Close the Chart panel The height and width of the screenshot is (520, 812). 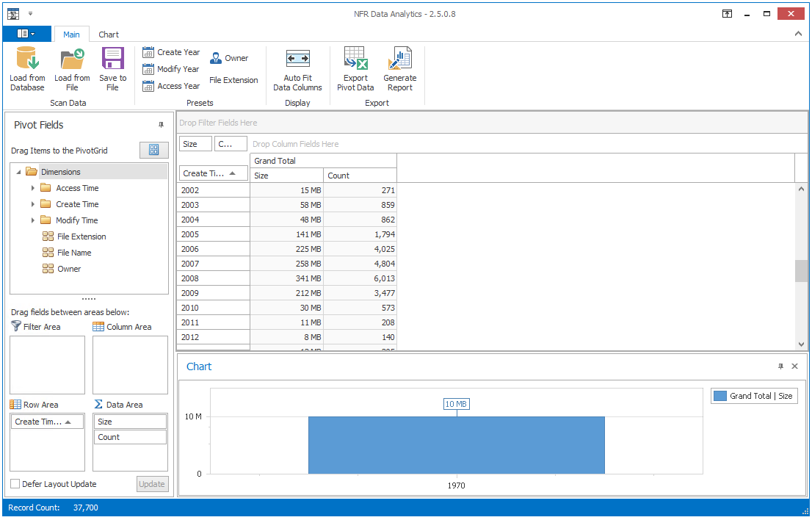point(794,366)
